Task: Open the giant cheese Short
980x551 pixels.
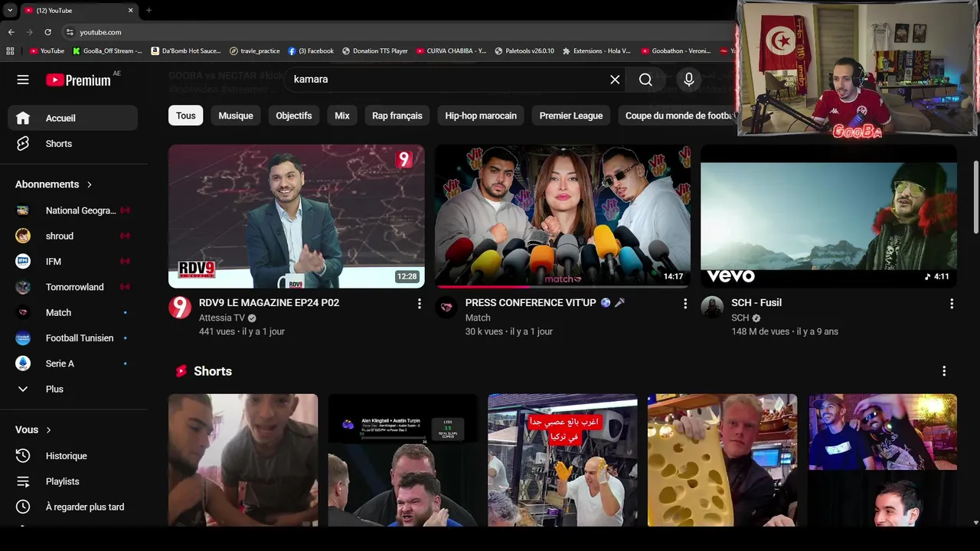Action: click(x=722, y=460)
